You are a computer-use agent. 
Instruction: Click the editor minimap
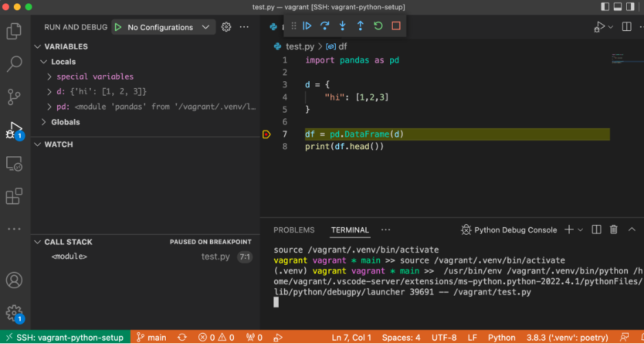click(617, 58)
